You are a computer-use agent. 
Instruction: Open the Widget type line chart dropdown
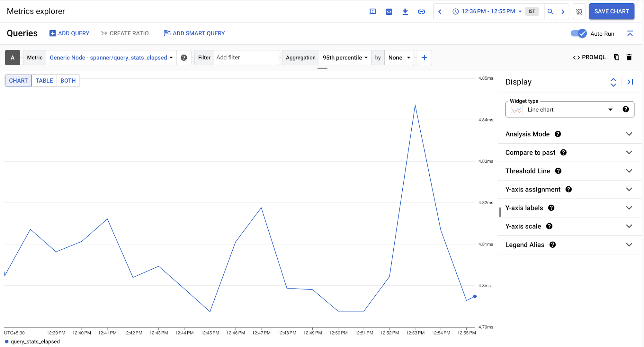611,109
